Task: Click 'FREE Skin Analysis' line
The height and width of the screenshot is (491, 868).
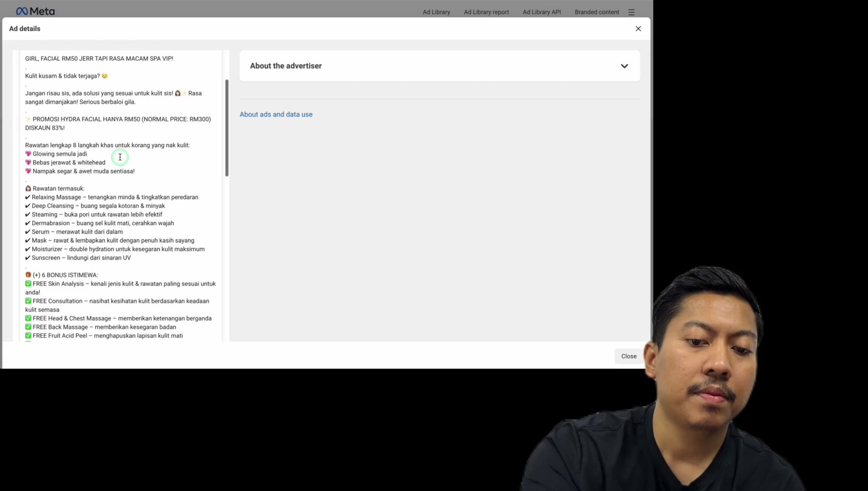Action: (x=121, y=288)
